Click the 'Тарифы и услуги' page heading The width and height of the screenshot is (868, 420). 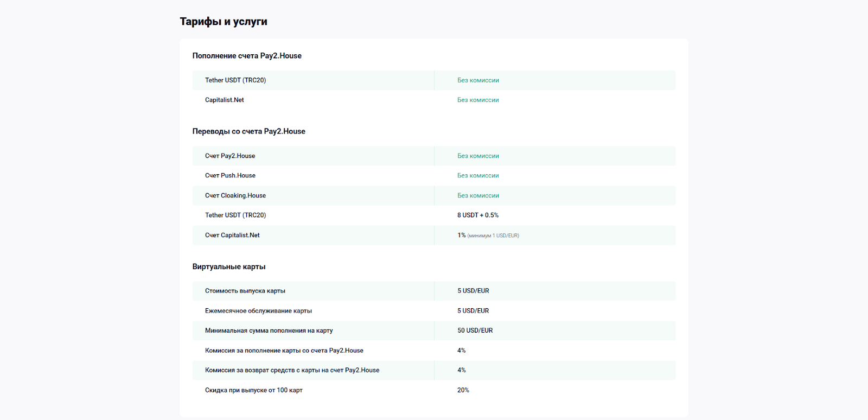pos(224,22)
